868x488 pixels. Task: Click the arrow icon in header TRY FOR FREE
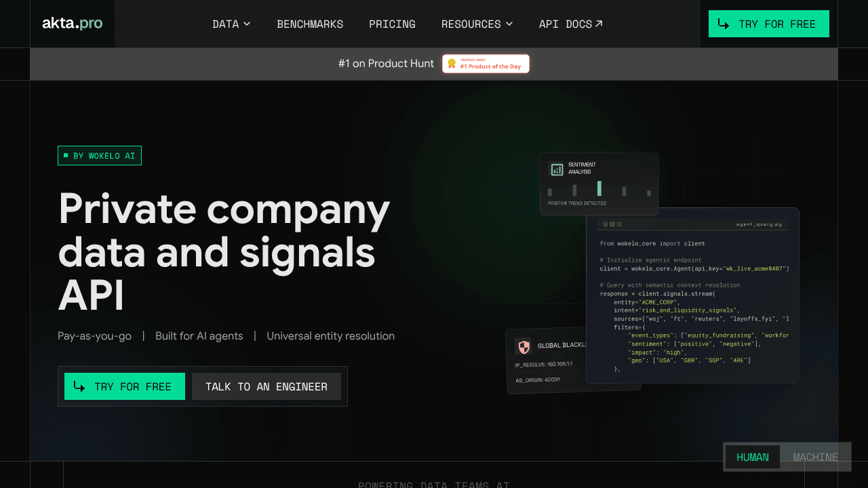coord(724,24)
